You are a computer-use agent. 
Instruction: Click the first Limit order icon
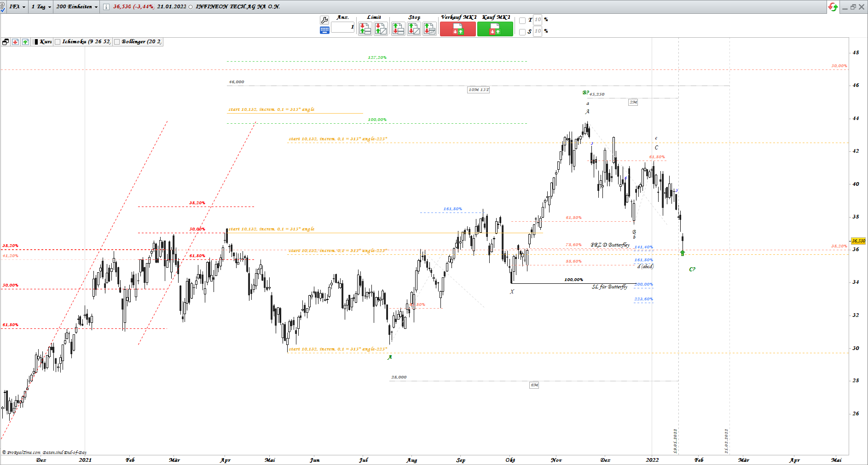[x=365, y=29]
